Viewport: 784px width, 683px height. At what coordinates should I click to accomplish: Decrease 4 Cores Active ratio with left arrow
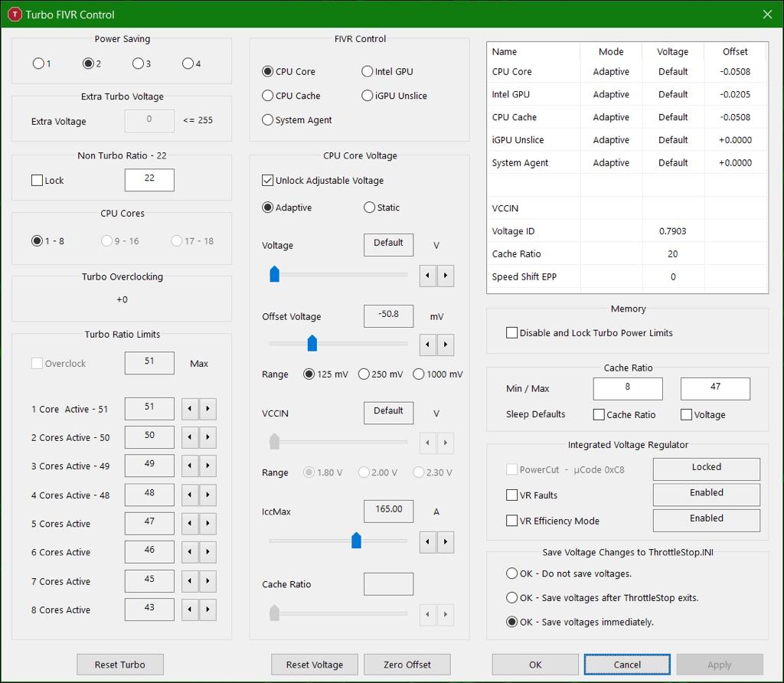pos(190,495)
